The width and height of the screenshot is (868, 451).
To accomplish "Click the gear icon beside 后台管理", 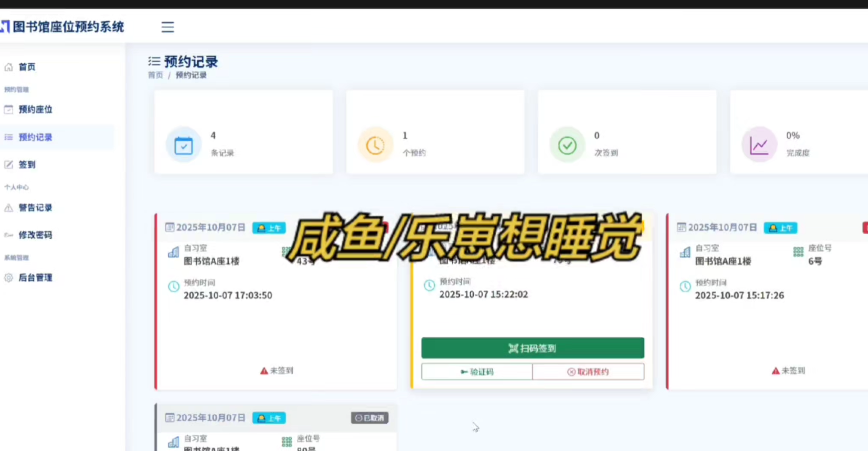I will coord(8,277).
